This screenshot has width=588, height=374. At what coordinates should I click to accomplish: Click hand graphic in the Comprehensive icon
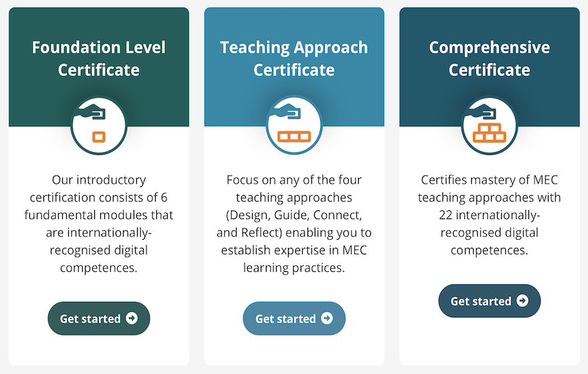coord(480,112)
